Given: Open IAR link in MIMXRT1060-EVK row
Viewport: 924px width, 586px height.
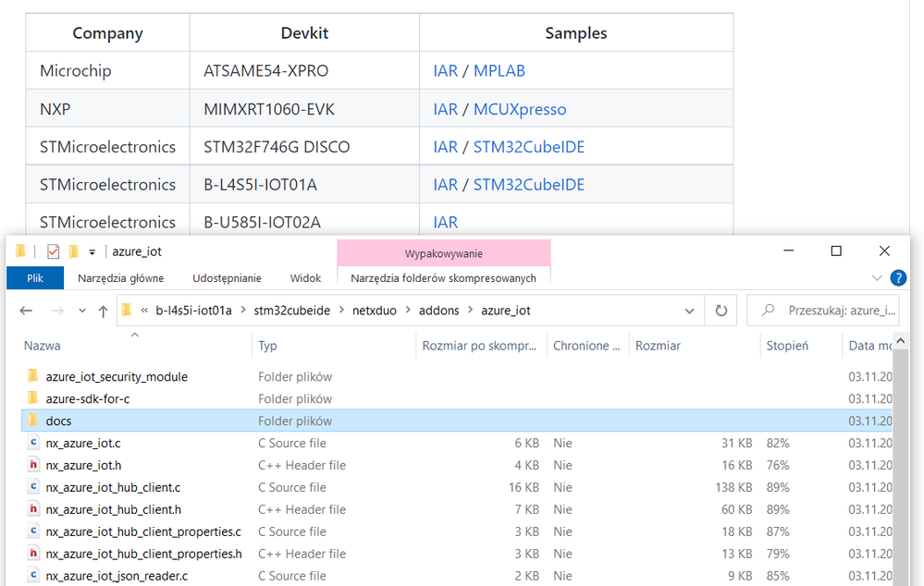Looking at the screenshot, I should point(446,110).
